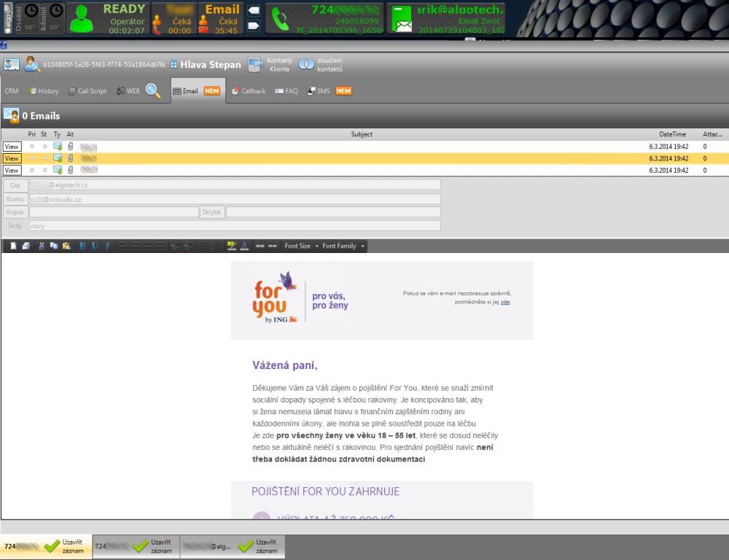
Task: Click View button on first email row
Action: 12,147
